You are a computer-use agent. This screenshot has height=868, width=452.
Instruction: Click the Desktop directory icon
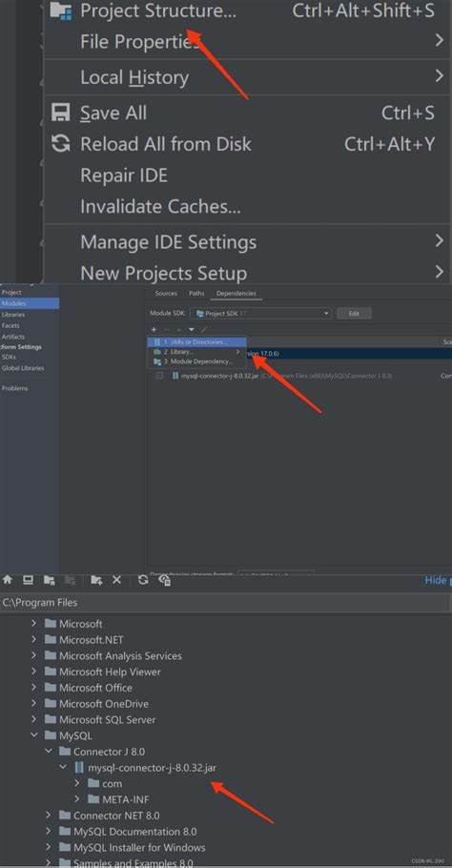pos(28,580)
